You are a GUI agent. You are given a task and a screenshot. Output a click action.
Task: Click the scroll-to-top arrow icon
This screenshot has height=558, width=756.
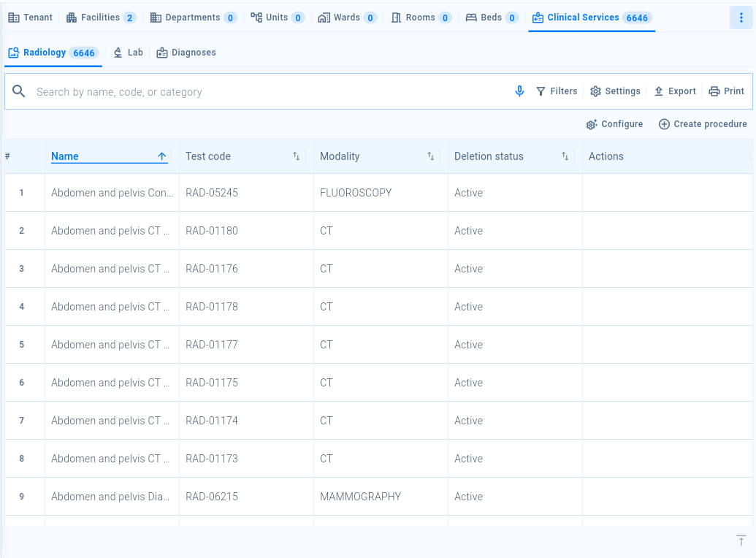tap(741, 540)
